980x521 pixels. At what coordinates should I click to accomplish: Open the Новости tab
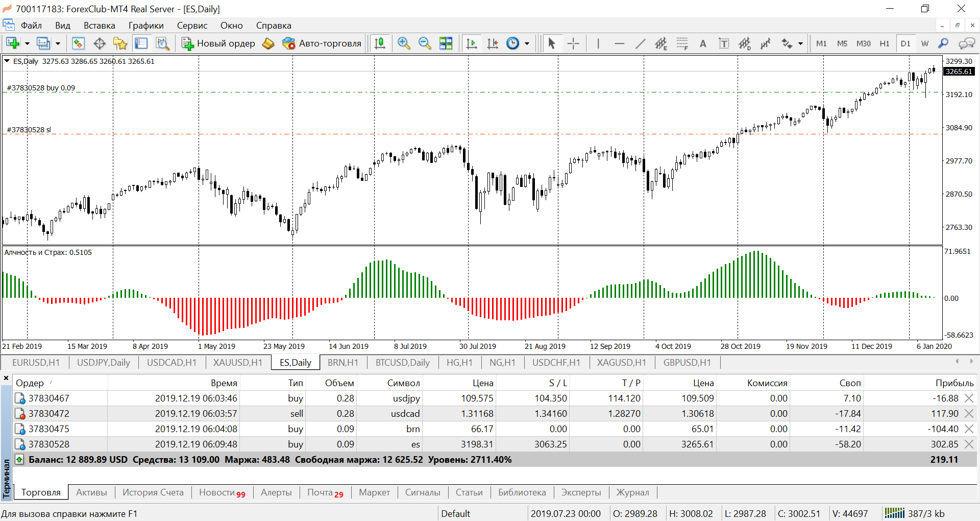tap(222, 492)
